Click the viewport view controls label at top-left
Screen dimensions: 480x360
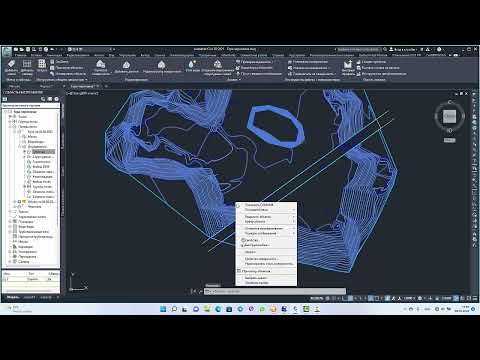[83, 93]
